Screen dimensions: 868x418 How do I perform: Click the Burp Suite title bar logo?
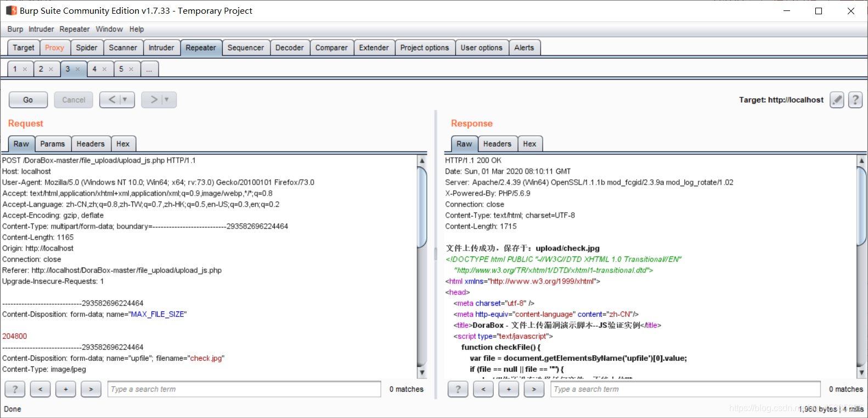(x=12, y=10)
